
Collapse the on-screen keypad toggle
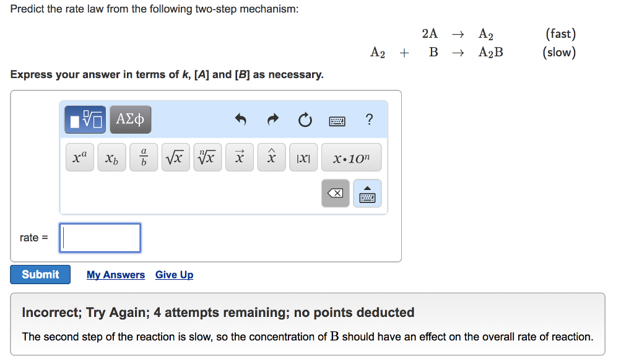367,193
